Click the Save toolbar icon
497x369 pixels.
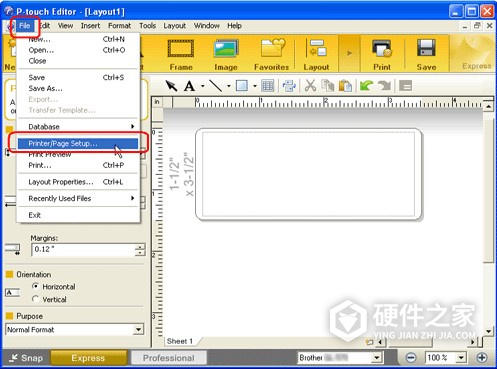tap(426, 54)
